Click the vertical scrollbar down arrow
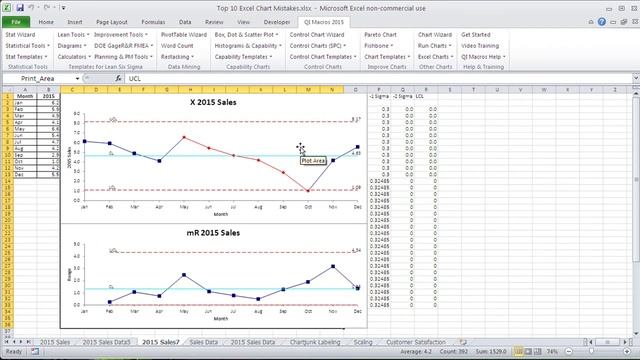 click(636, 333)
